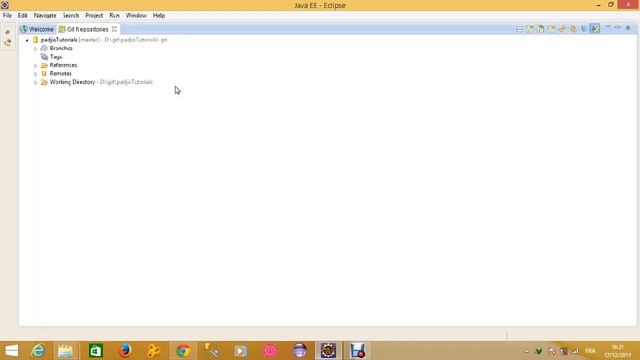Click the Tags node icon
Image resolution: width=640 pixels, height=360 pixels.
point(44,57)
